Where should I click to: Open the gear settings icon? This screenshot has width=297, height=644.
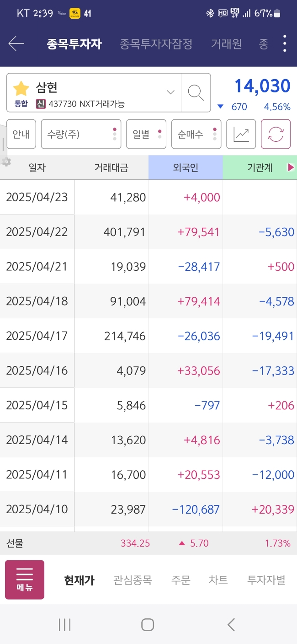[x=6, y=161]
